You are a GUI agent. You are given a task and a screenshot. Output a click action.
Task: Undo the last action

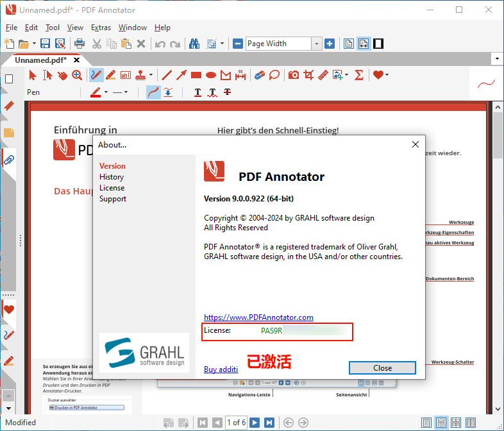(160, 44)
